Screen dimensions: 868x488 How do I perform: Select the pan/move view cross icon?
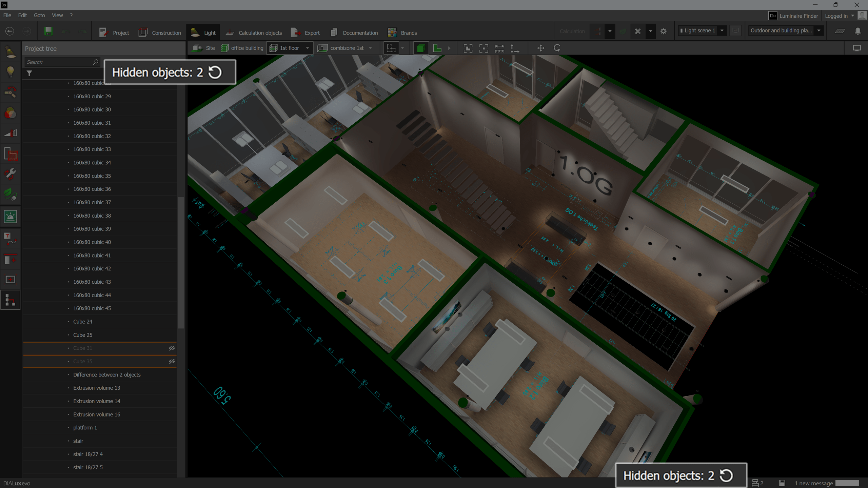coord(541,48)
